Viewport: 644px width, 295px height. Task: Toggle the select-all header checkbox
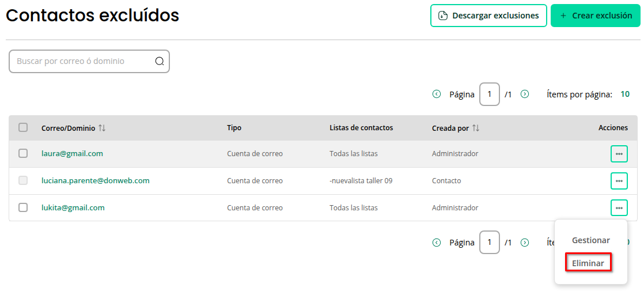coord(23,127)
